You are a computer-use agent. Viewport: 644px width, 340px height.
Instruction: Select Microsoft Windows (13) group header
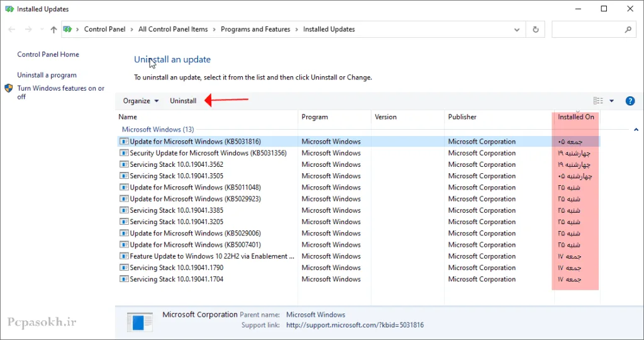[x=158, y=130]
